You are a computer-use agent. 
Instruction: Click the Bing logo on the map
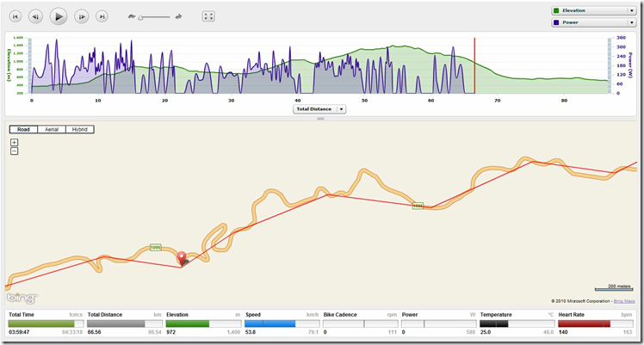22,298
